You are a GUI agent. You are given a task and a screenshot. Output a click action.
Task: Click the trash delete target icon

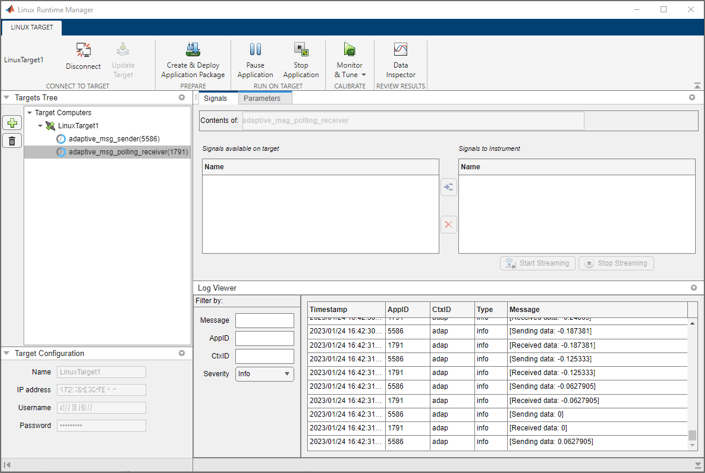pos(12,141)
